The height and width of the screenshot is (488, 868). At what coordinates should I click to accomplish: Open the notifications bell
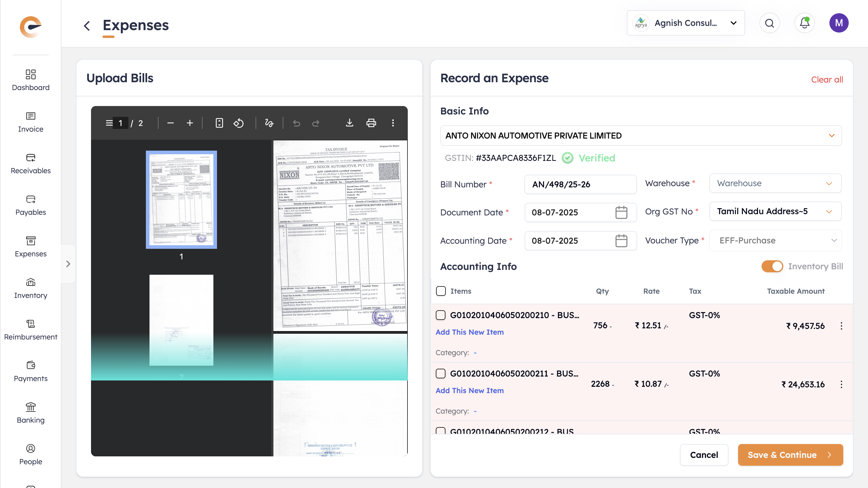(x=804, y=23)
